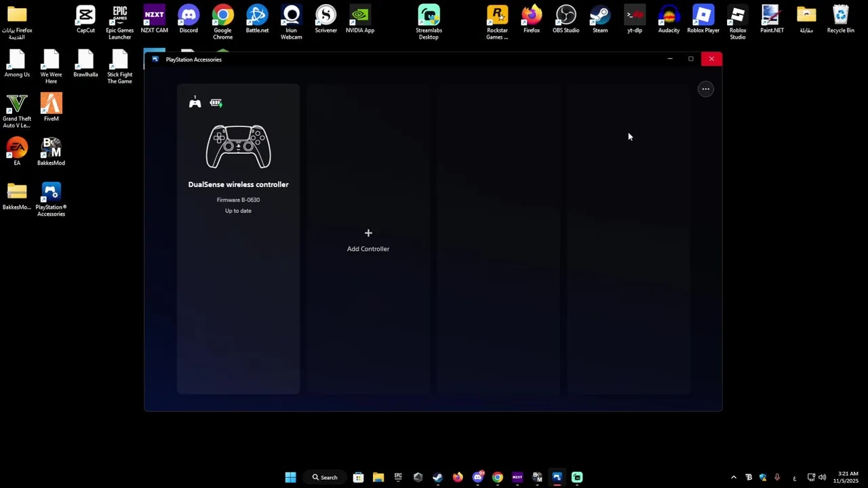Click the 'DualSense wireless controller' name

238,184
